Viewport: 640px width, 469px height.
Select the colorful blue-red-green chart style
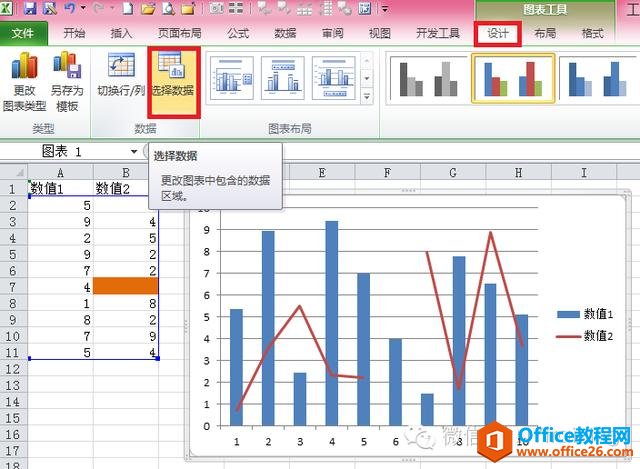(x=513, y=78)
